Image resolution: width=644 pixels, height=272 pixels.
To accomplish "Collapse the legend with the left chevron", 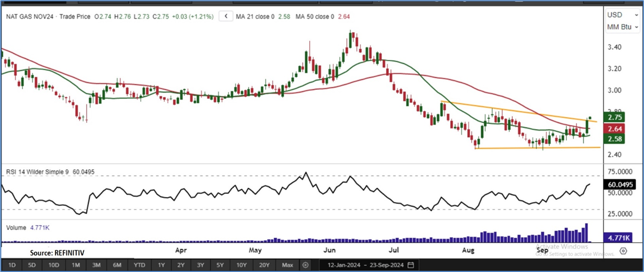I will (226, 17).
